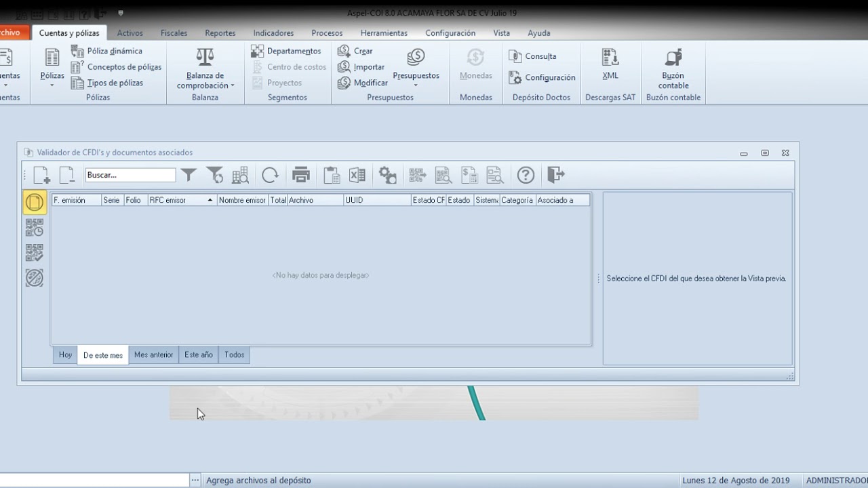Open the Activos ribbon tab

130,33
